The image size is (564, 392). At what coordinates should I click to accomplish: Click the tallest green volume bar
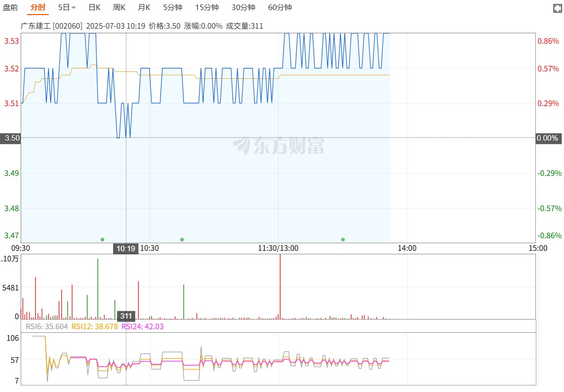click(x=98, y=289)
